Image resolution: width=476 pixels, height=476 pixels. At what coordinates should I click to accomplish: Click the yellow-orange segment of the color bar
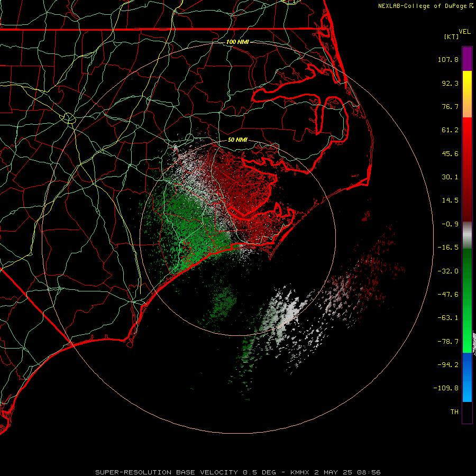click(x=467, y=94)
